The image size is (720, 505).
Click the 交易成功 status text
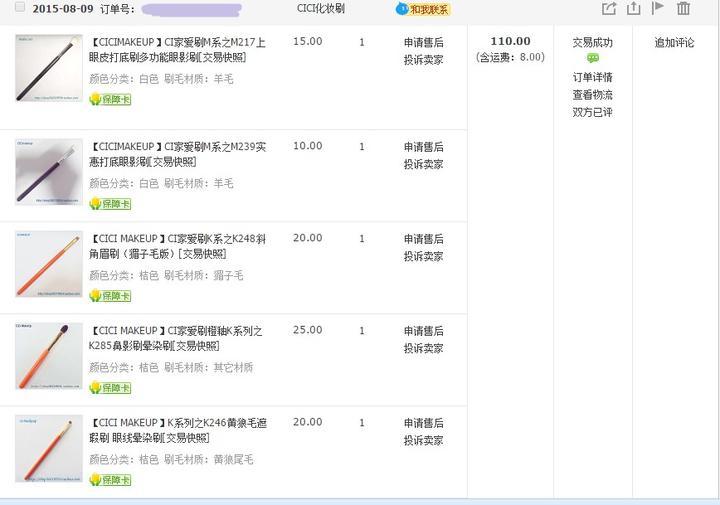click(592, 43)
